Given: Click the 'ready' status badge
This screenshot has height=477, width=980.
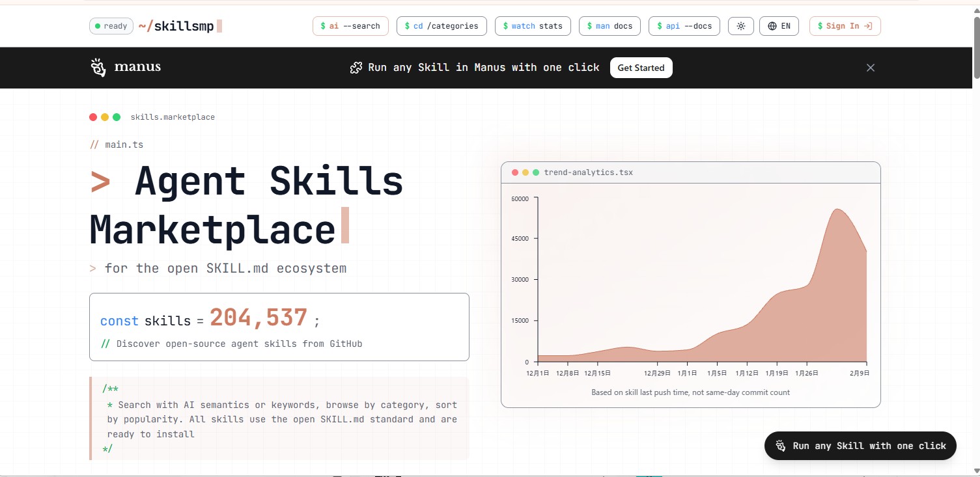Looking at the screenshot, I should pyautogui.click(x=111, y=26).
